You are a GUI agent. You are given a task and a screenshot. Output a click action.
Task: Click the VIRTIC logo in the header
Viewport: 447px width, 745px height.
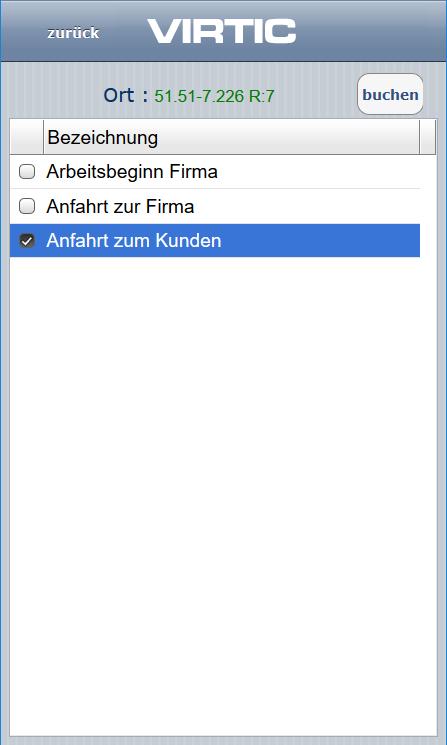tap(222, 31)
